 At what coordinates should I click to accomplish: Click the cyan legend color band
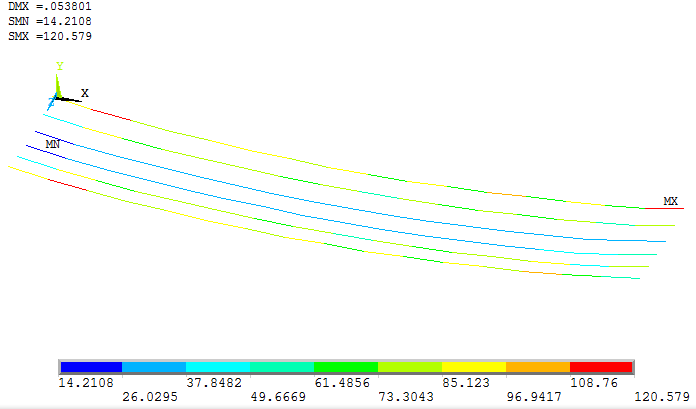point(218,367)
